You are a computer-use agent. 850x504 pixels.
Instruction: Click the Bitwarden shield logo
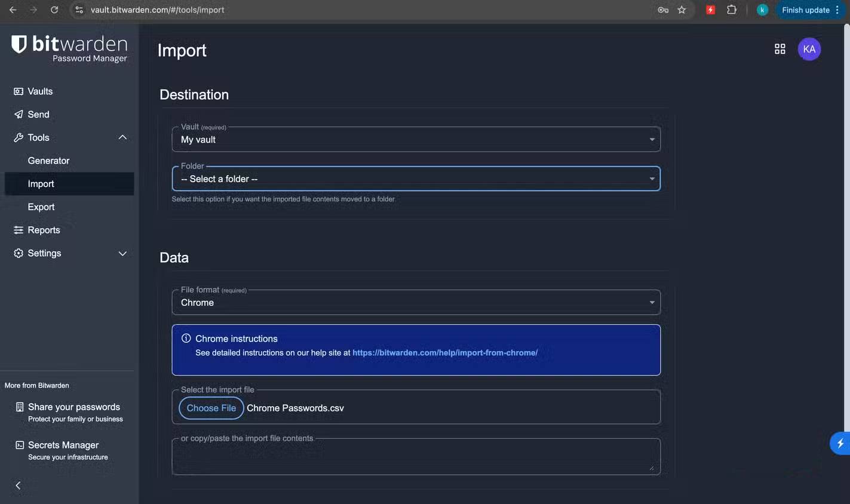coord(19,44)
